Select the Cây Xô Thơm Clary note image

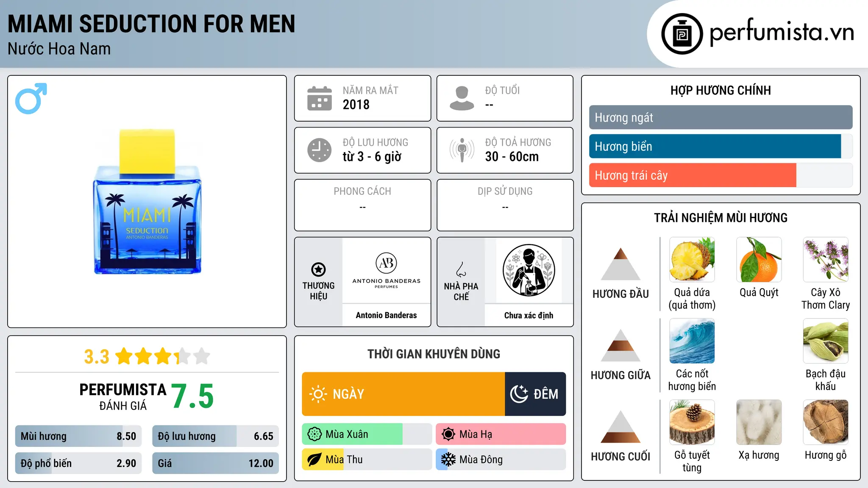coord(826,260)
